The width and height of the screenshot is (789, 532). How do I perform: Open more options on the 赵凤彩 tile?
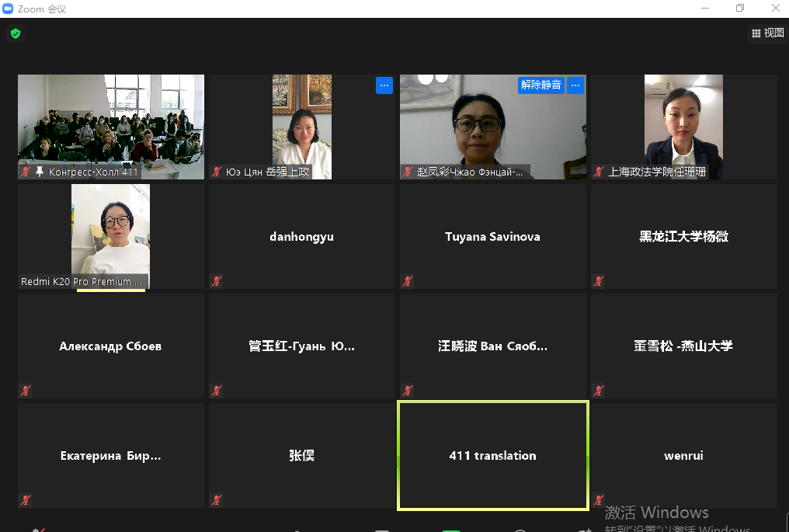tap(575, 85)
